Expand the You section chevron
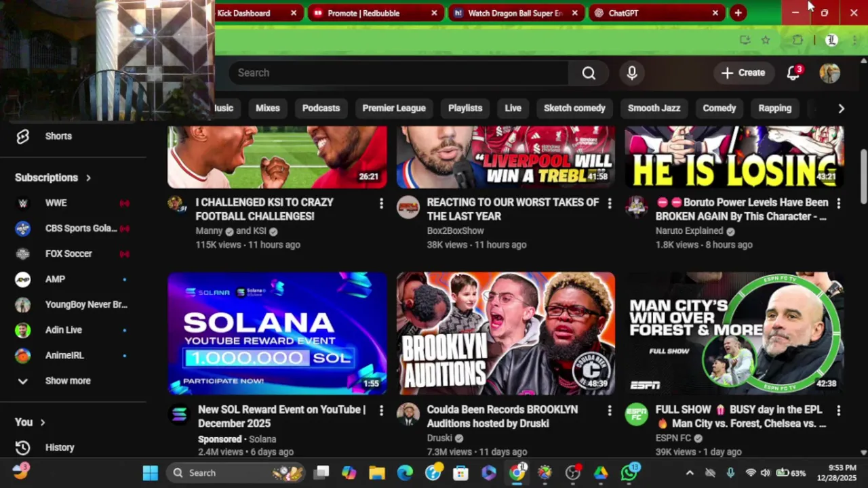Image resolution: width=868 pixels, height=488 pixels. [43, 422]
